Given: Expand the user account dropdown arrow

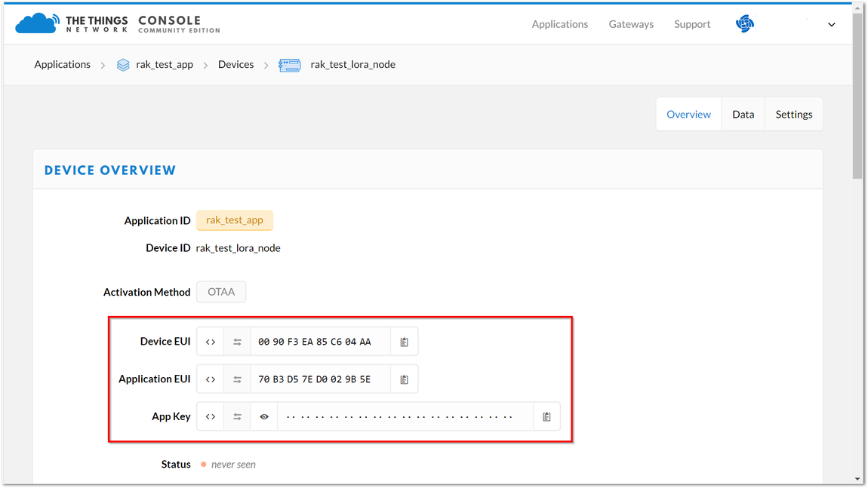Looking at the screenshot, I should 832,24.
